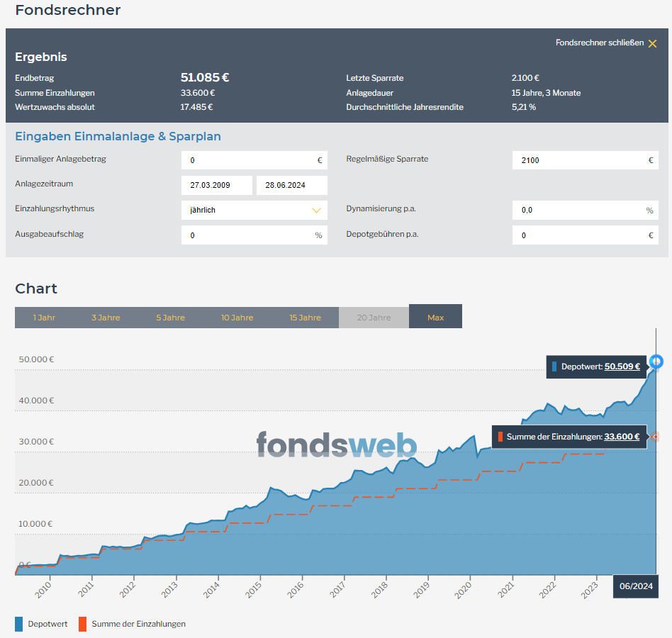Image resolution: width=672 pixels, height=638 pixels.
Task: Close the Fondsrechner with X icon
Action: pyautogui.click(x=652, y=43)
